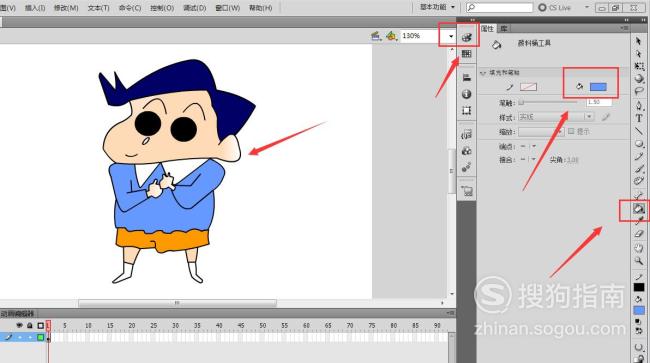Toggle show all layers as outlines

41,326
